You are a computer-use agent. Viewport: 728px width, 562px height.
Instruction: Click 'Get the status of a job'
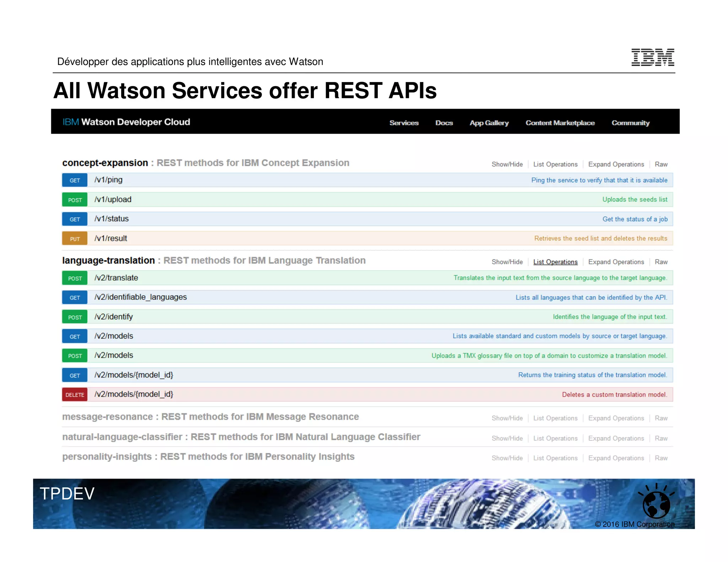click(x=635, y=219)
